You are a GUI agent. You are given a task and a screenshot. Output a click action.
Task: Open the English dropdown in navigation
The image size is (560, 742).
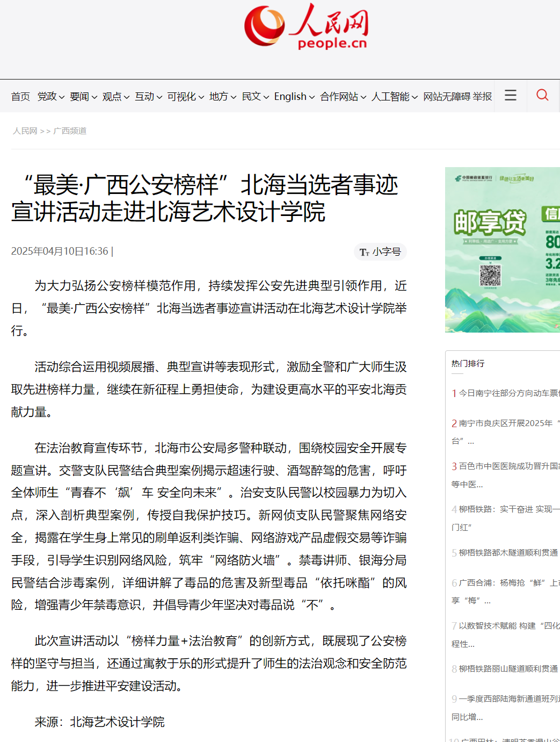[294, 97]
